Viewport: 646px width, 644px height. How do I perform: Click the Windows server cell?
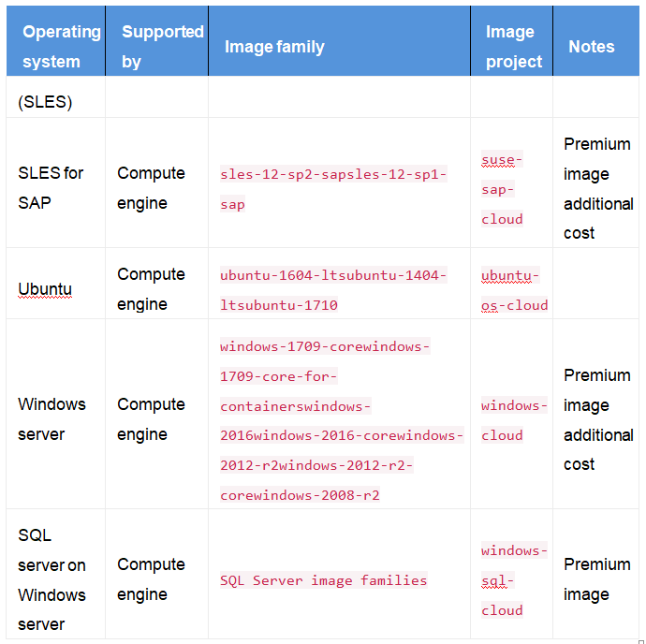(51, 418)
